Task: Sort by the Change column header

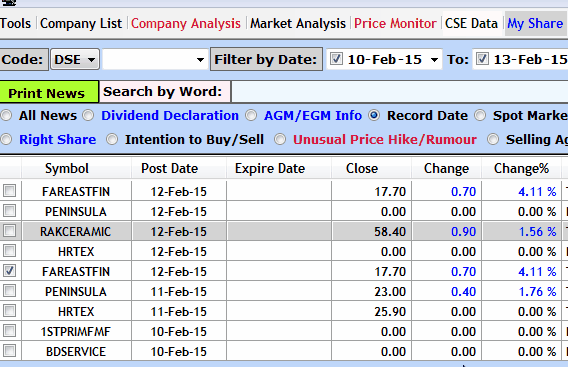Action: point(446,168)
